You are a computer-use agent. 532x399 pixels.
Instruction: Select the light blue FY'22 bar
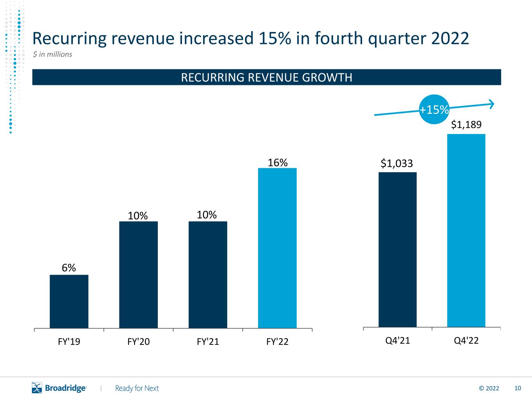[x=277, y=248]
